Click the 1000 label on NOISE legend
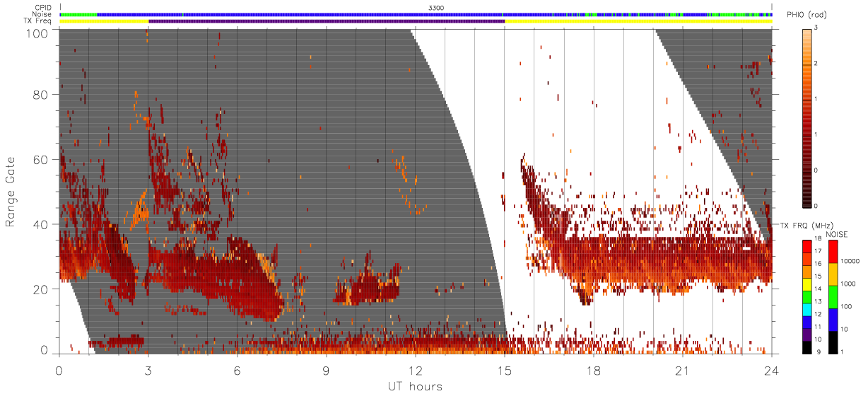This screenshot has width=868, height=401. tap(848, 284)
